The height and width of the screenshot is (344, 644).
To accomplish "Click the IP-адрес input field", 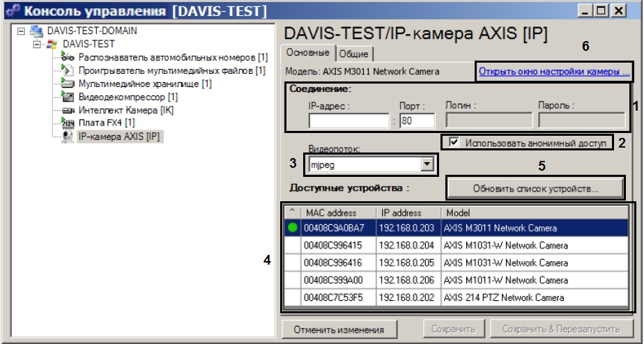I will coord(348,121).
